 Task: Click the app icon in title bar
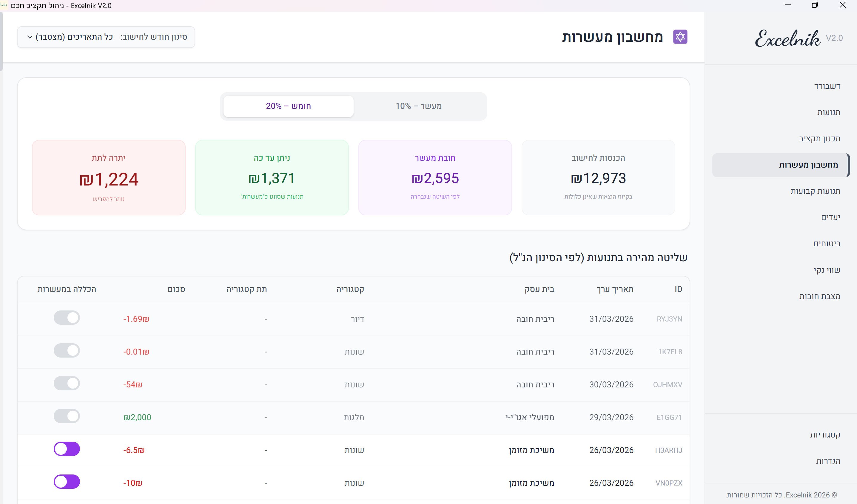pyautogui.click(x=4, y=5)
